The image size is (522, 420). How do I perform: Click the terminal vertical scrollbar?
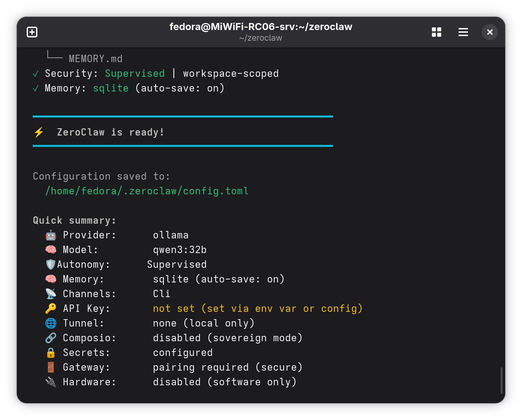pos(501,381)
